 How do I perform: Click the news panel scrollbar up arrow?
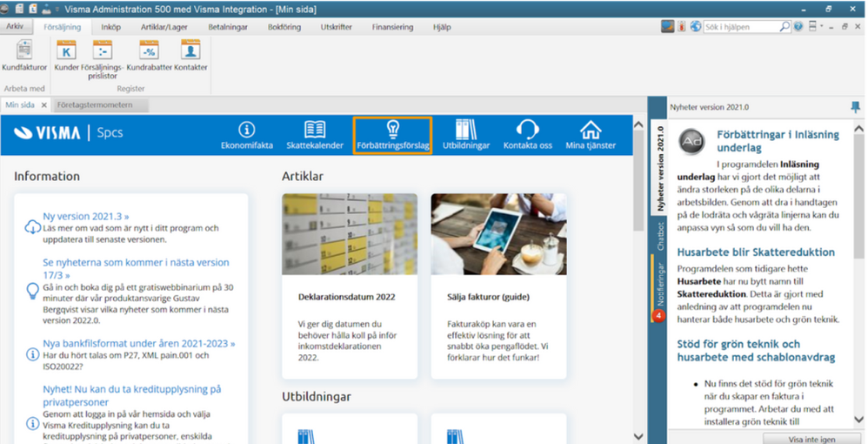pyautogui.click(x=859, y=129)
